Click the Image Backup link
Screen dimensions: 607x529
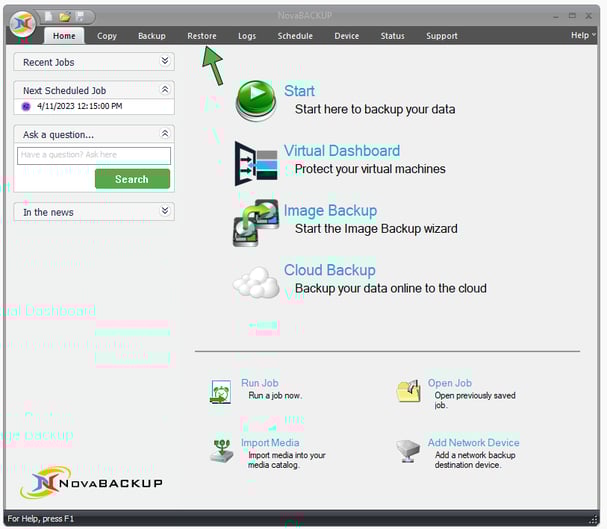[x=330, y=211]
